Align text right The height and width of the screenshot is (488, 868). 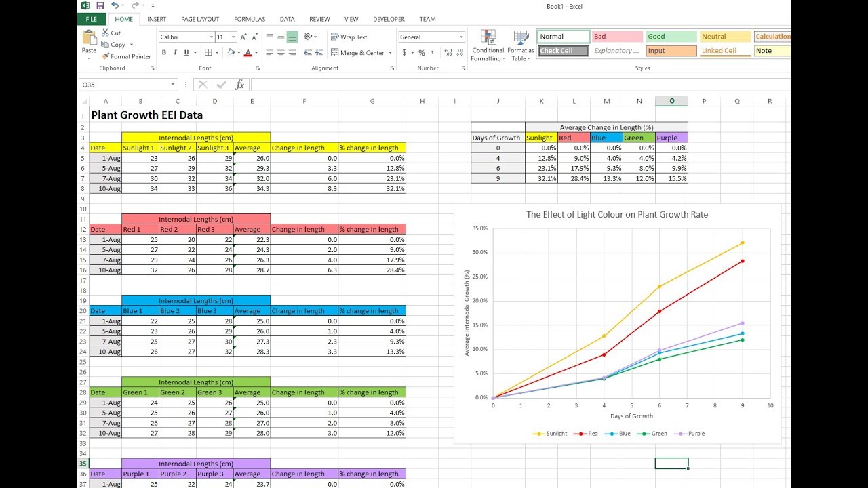[x=292, y=53]
